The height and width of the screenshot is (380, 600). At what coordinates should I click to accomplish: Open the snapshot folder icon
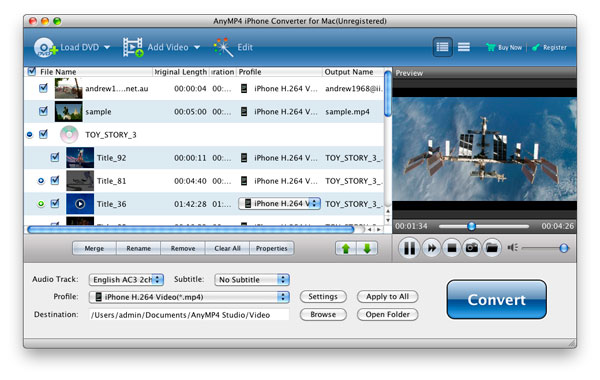(x=492, y=248)
